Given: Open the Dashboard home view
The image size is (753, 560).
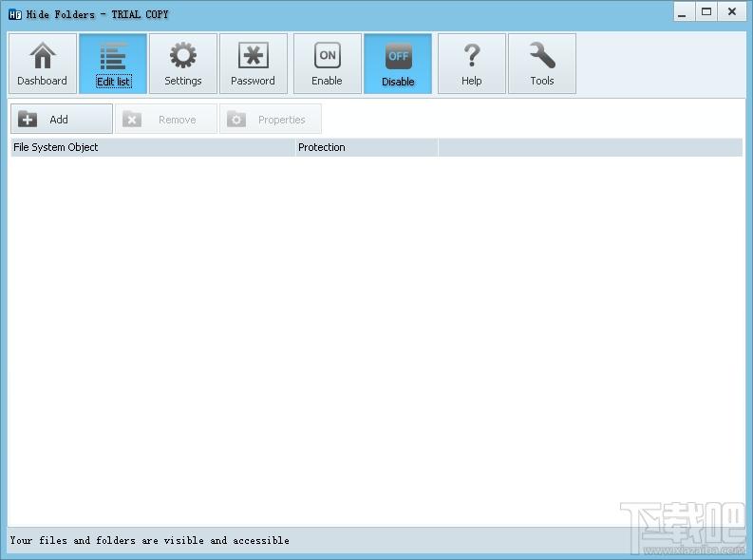Looking at the screenshot, I should pos(43,64).
